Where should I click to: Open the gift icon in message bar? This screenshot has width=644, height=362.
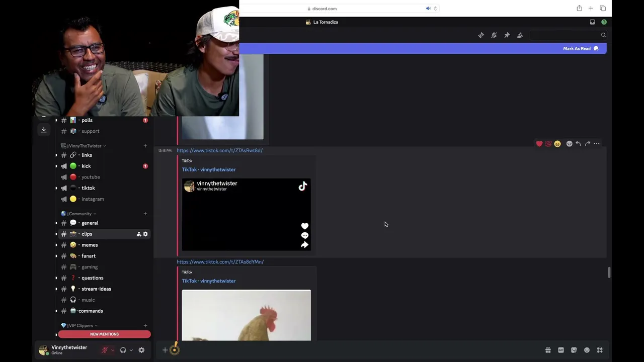tap(548, 350)
